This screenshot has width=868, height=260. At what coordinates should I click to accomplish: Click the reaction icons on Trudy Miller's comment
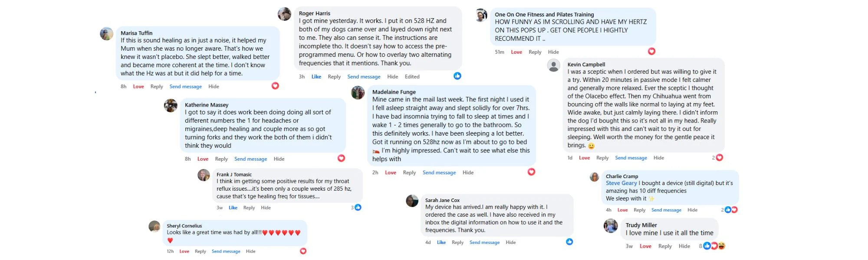tap(714, 246)
